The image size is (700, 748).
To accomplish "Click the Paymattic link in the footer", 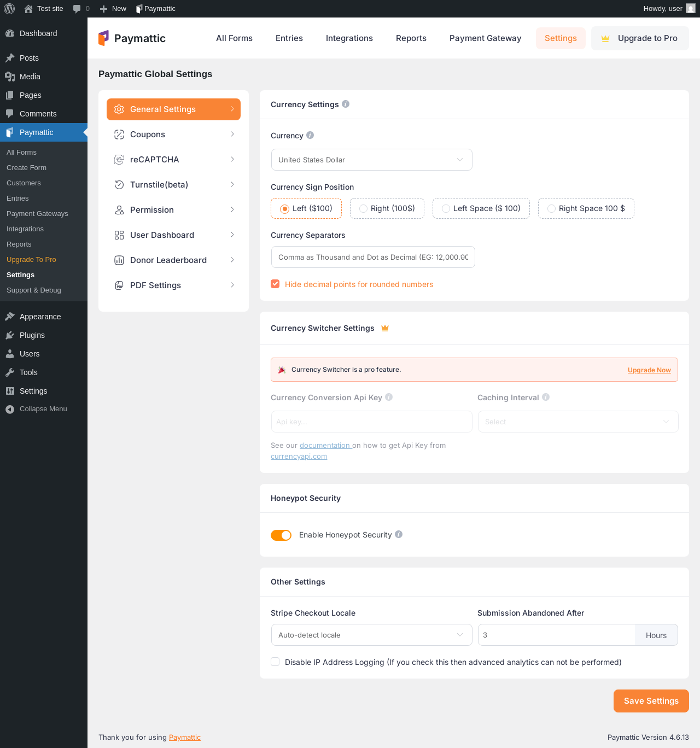I will coord(185,738).
